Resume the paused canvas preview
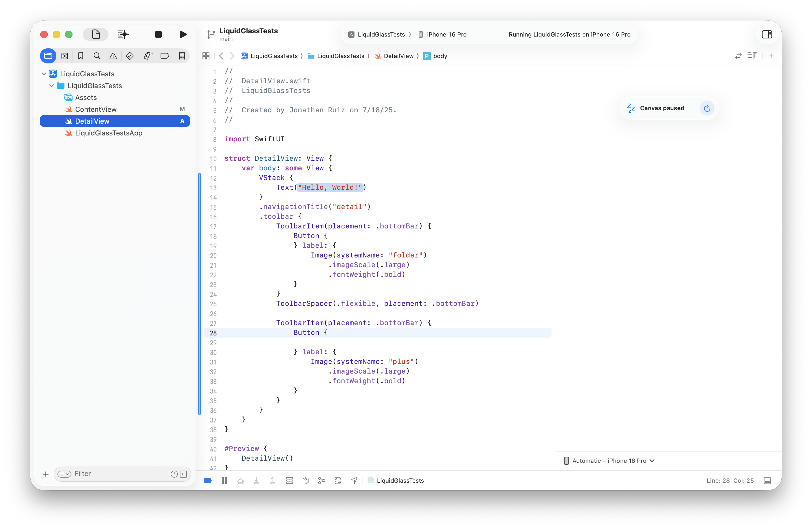Screen dimensions: 812x530 [706, 108]
